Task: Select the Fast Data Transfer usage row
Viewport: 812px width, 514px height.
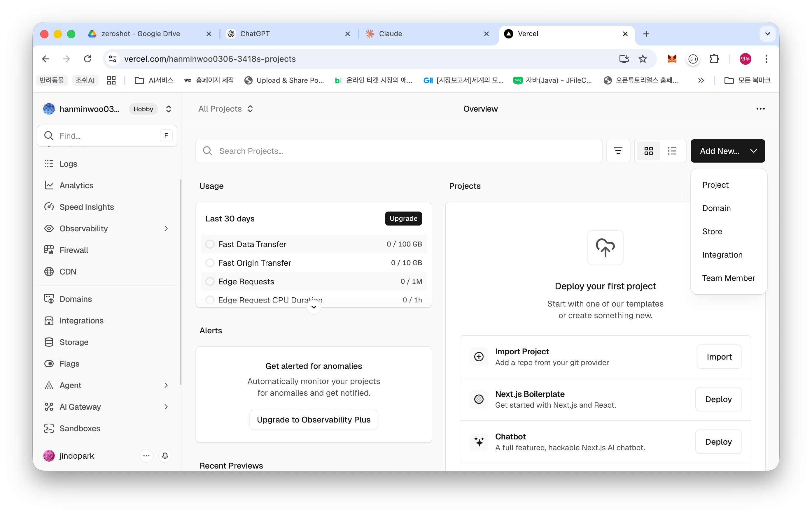Action: [314, 244]
